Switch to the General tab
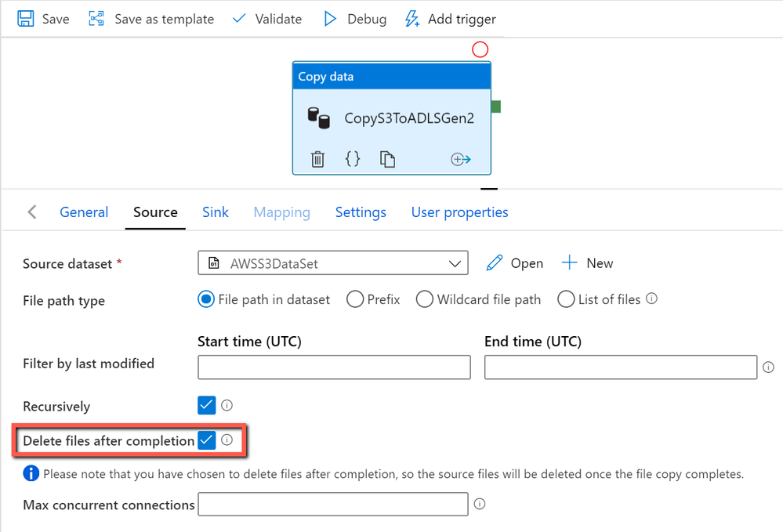Image resolution: width=783 pixels, height=532 pixels. point(84,212)
